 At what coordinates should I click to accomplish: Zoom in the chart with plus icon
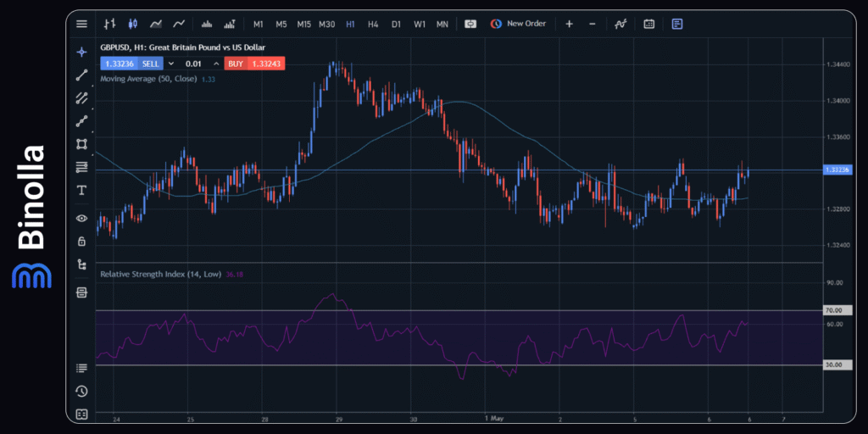569,24
